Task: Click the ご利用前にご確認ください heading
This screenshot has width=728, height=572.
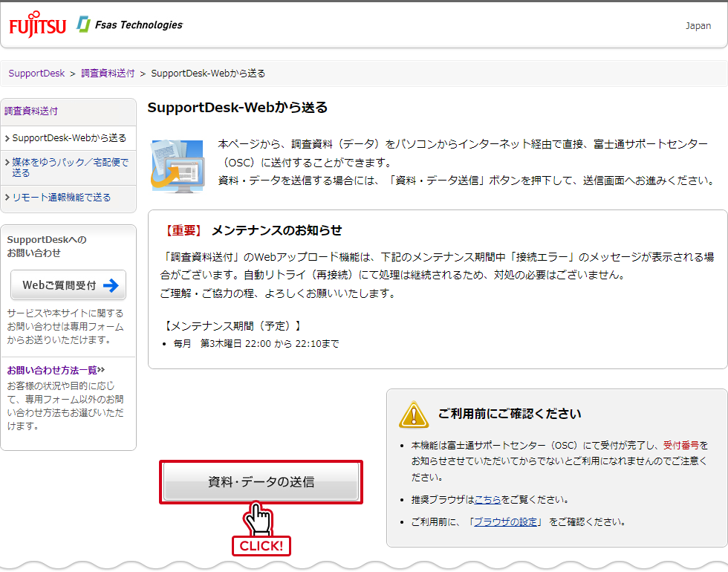Action: [510, 414]
